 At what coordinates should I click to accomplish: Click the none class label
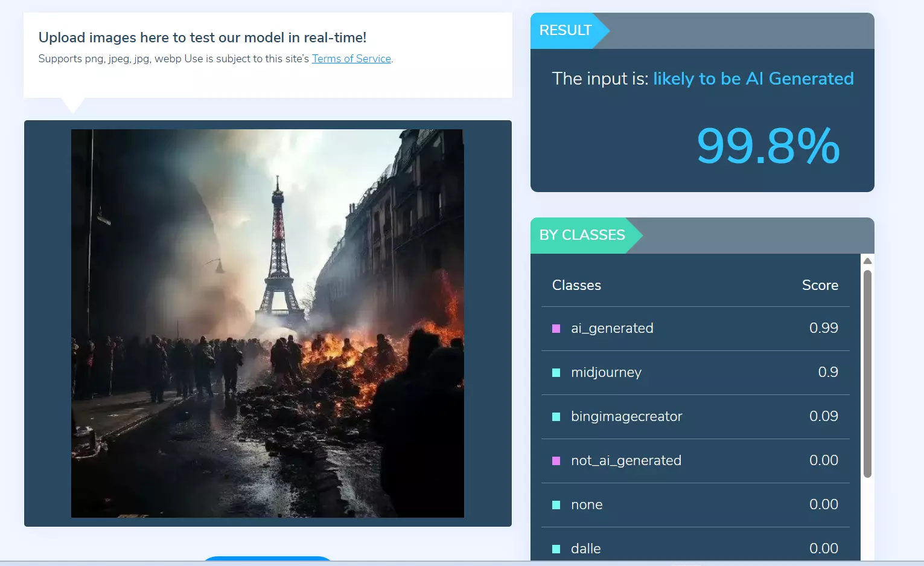587,504
